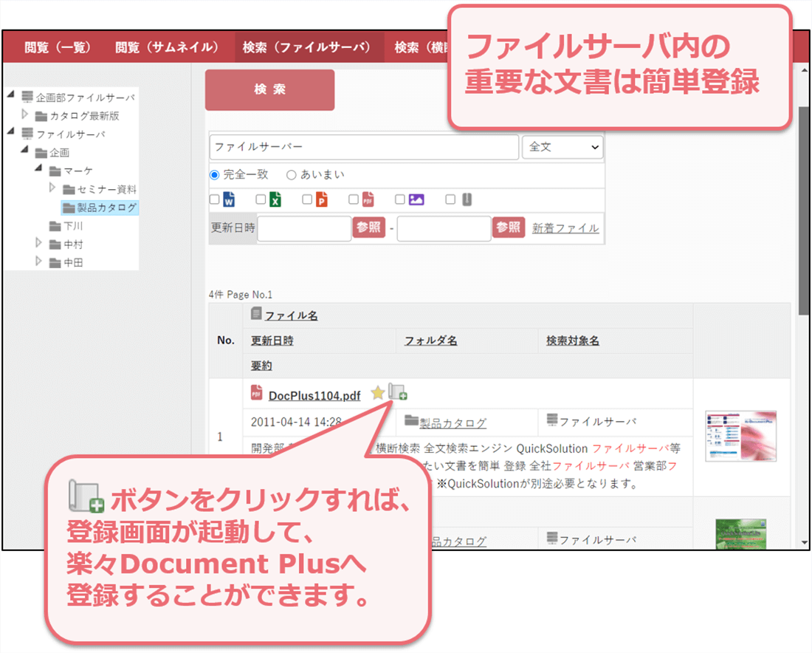Select the 完全一致 radio button
The width and height of the screenshot is (812, 653).
pos(214,174)
